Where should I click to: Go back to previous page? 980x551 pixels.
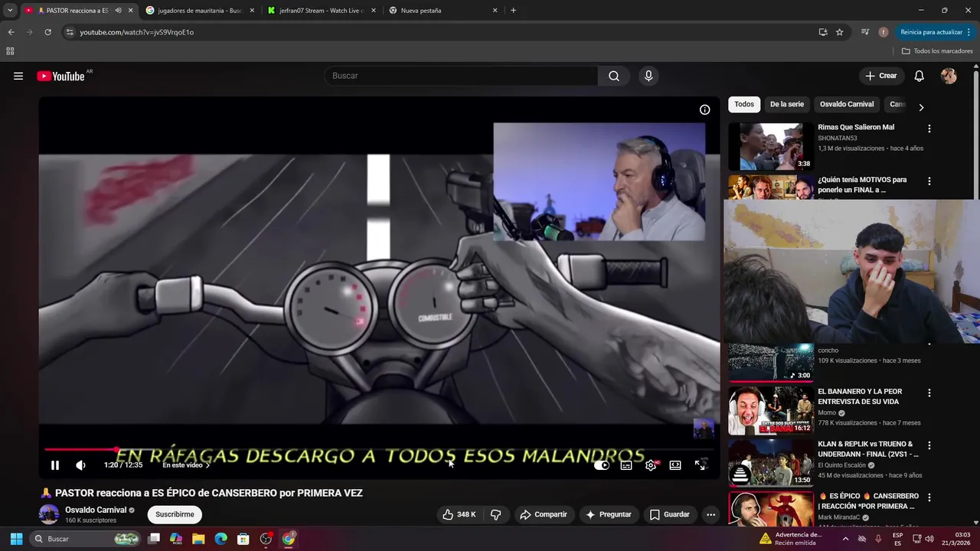pos(11,32)
